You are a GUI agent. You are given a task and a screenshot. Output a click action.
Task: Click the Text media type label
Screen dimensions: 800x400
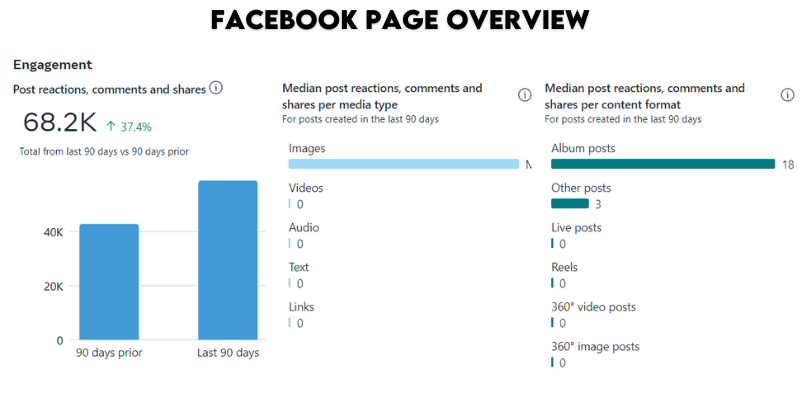pyautogui.click(x=299, y=267)
